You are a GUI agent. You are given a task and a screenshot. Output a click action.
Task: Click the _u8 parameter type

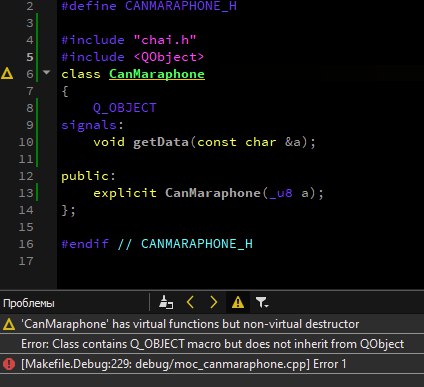click(281, 193)
